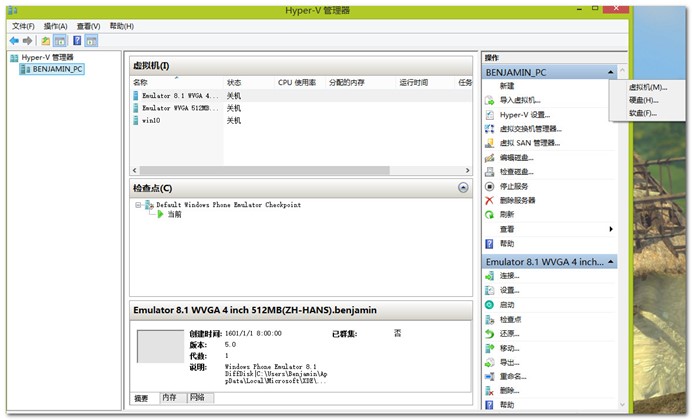This screenshot has height=420, width=692.
Task: Collapse the BENJAMIN_PC actions section arrow
Action: point(610,72)
